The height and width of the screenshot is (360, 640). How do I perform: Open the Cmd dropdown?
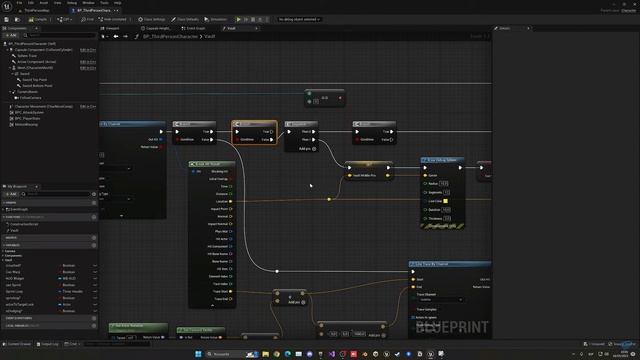(x=72, y=344)
